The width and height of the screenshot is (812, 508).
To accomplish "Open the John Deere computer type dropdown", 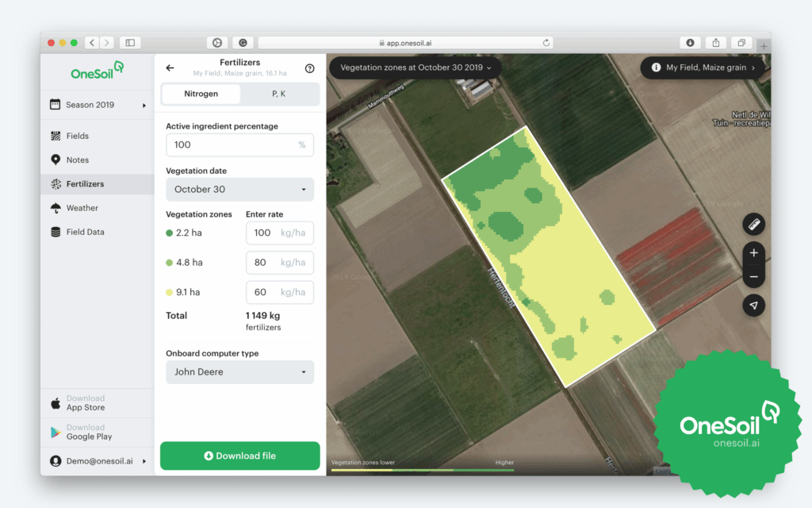I will [x=239, y=372].
